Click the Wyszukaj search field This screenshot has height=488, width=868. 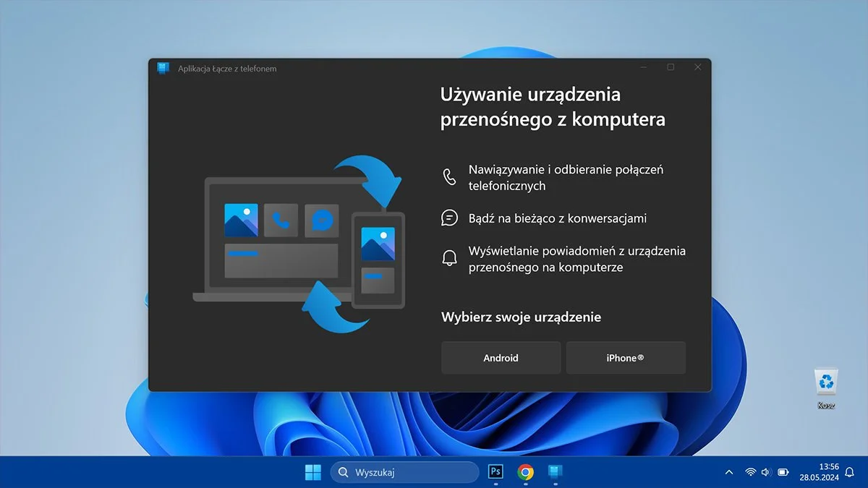(405, 471)
